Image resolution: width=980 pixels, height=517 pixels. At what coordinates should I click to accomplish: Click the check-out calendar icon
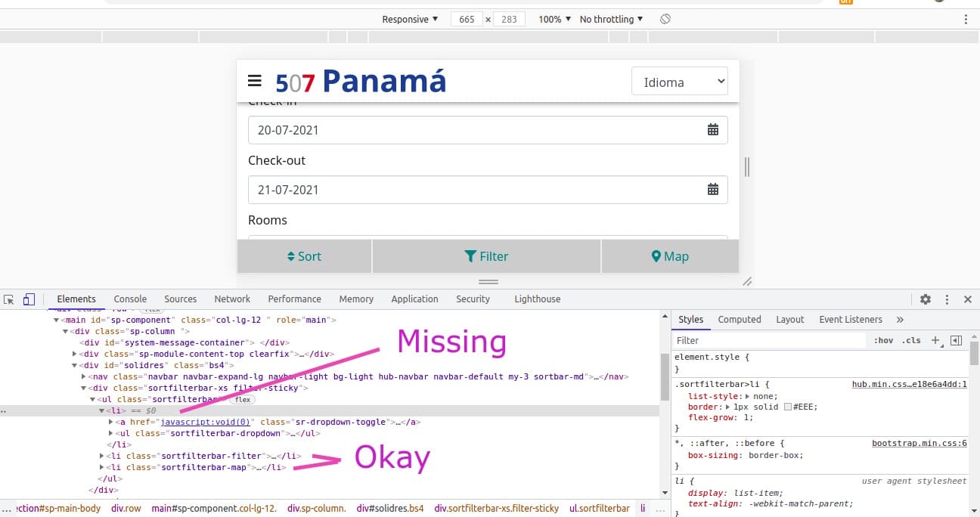[x=712, y=190]
